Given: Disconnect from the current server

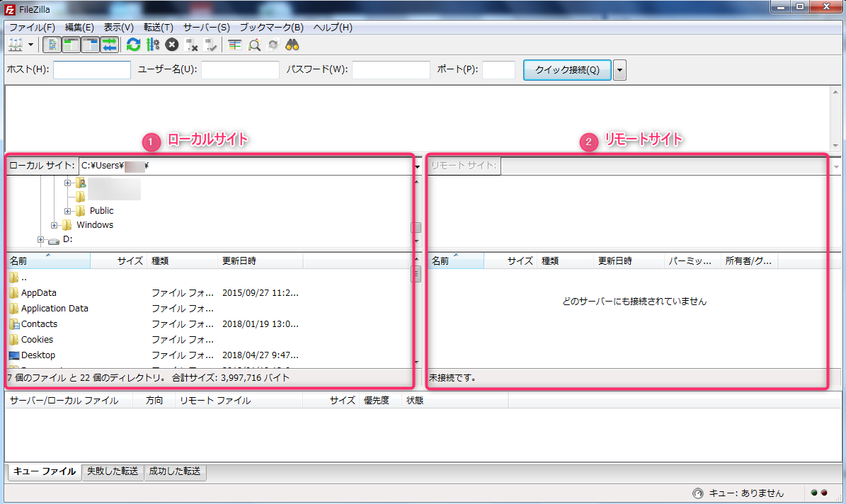Looking at the screenshot, I should 192,45.
